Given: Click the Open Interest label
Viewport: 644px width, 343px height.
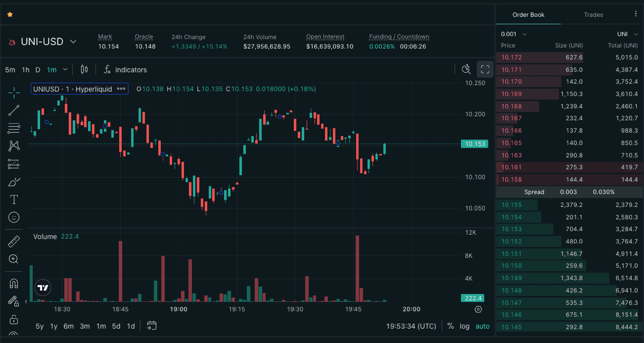Looking at the screenshot, I should pyautogui.click(x=325, y=37).
